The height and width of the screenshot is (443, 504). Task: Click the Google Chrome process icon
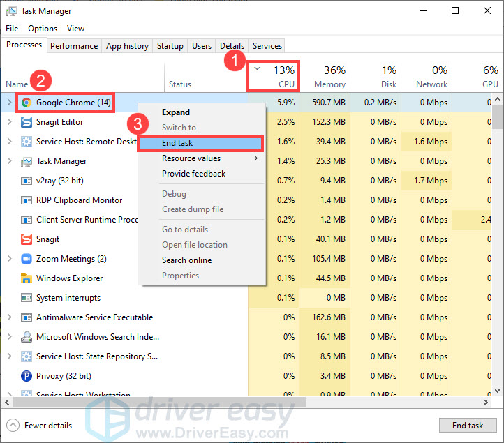(27, 103)
